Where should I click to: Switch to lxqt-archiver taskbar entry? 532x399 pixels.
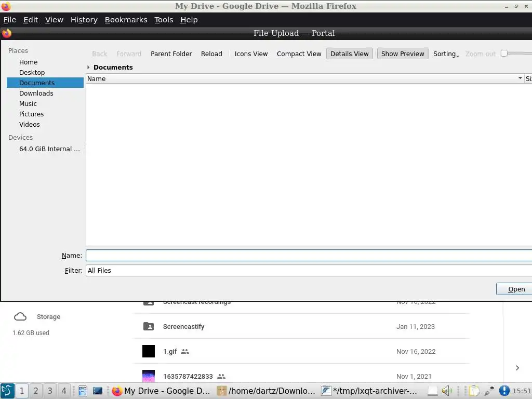point(370,391)
